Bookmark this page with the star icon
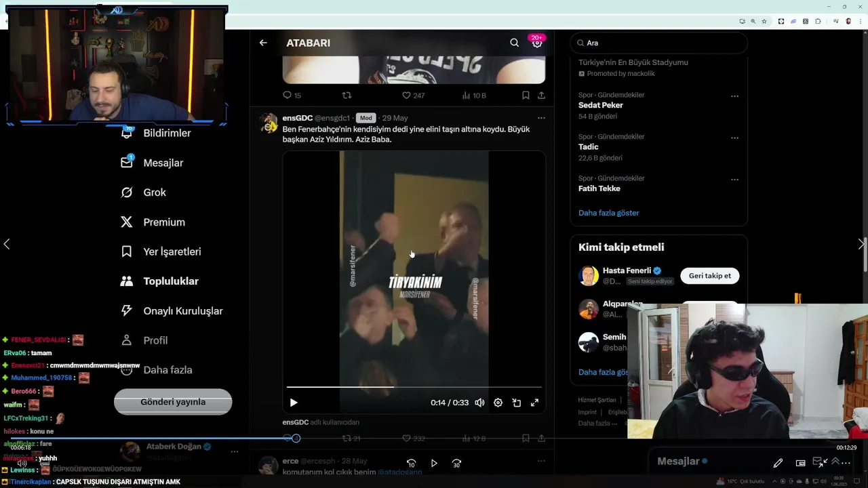 [764, 22]
